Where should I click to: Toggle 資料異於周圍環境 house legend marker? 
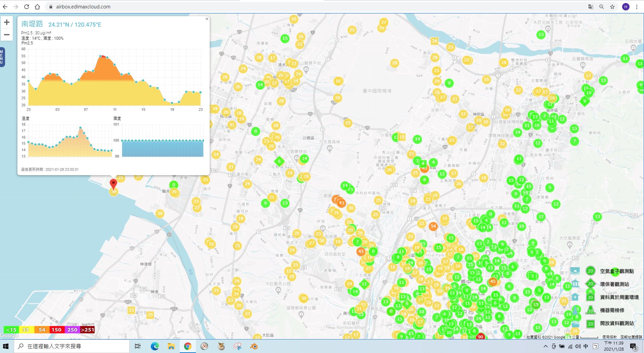pyautogui.click(x=590, y=297)
